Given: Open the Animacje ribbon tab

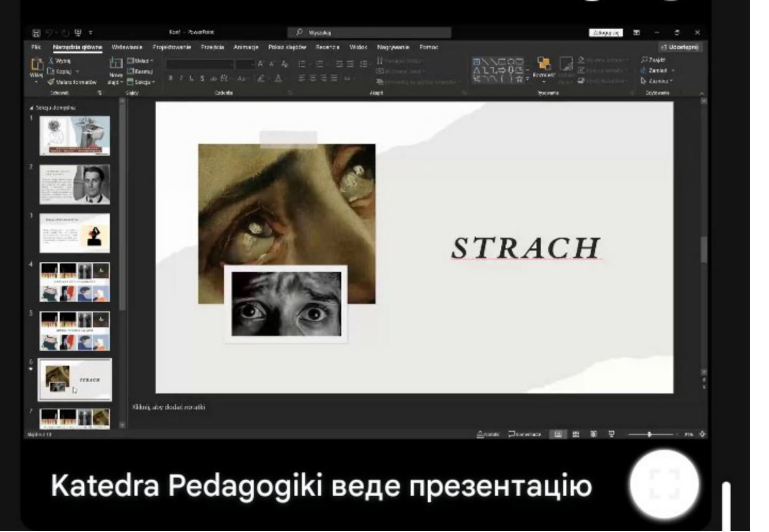Looking at the screenshot, I should [246, 47].
